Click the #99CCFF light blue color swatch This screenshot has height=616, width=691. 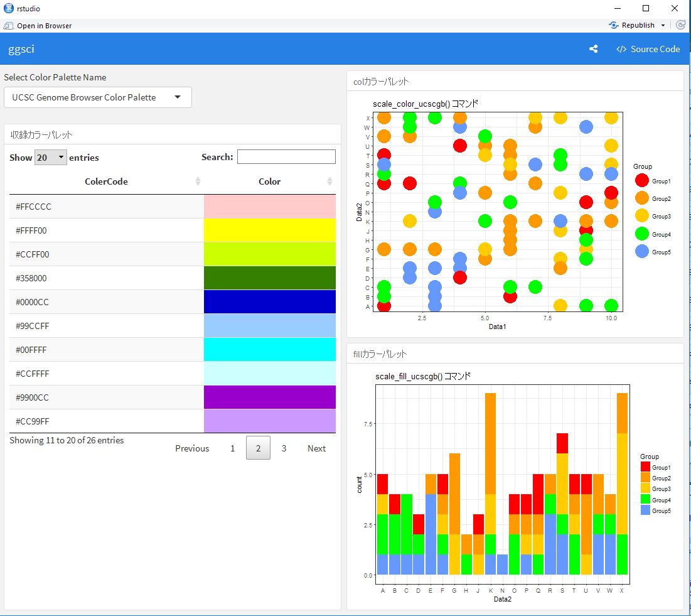(x=270, y=325)
